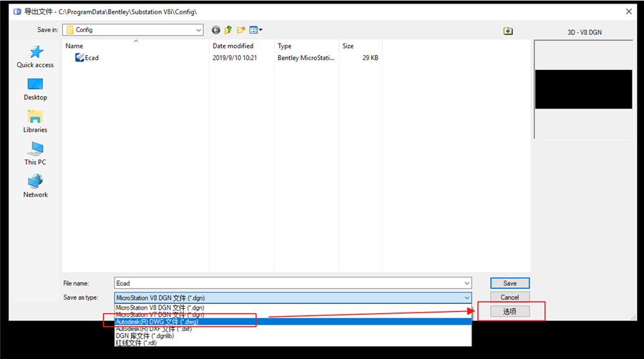Open the View Menu icon
The height and width of the screenshot is (359, 644).
point(256,30)
